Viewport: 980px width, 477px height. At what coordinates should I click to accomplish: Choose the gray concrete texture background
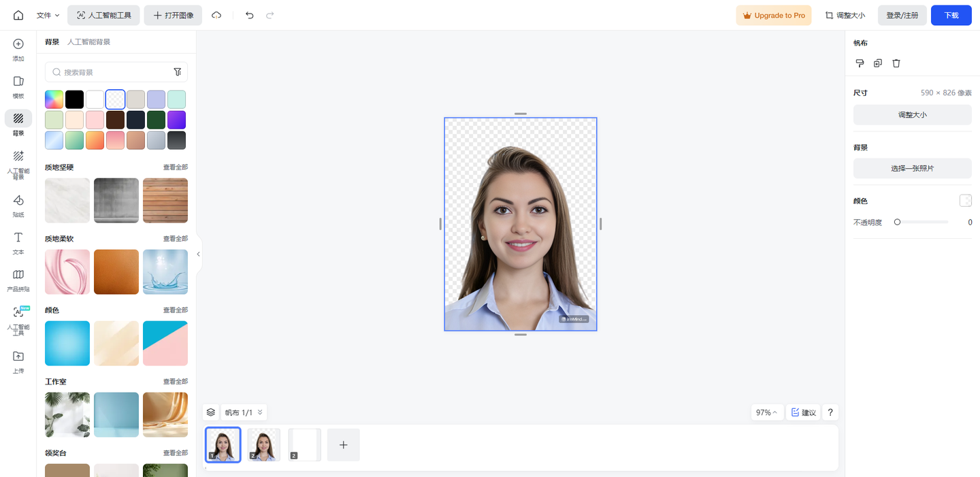(x=116, y=201)
